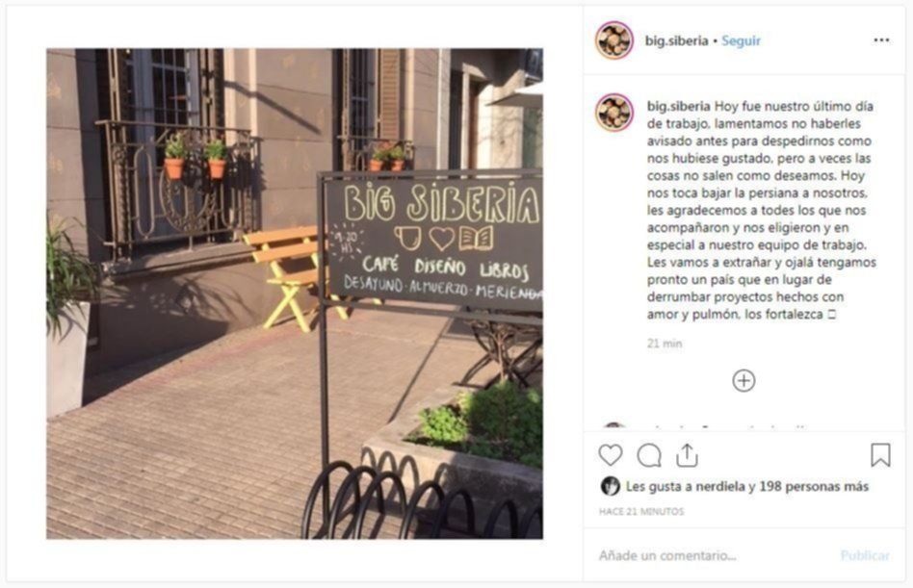Click the partially visible commenter avatar
The width and height of the screenshot is (913, 588).
pos(613,426)
